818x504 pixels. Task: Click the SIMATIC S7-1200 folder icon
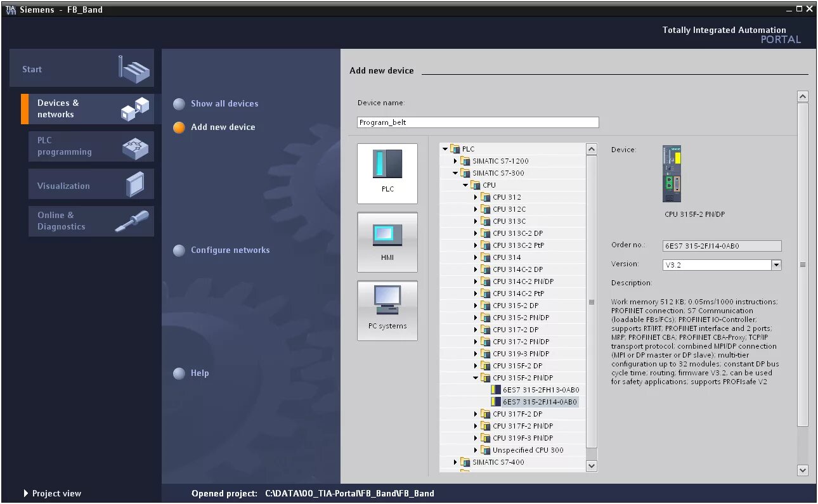pos(465,161)
